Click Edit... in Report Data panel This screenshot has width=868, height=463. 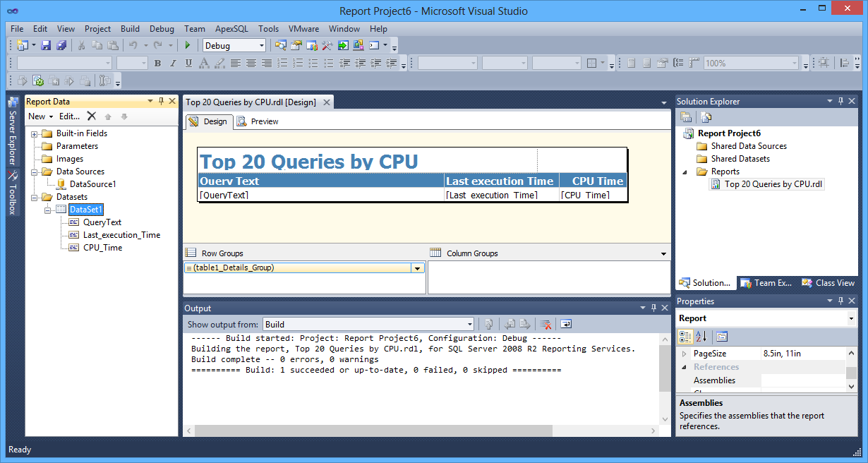coord(69,116)
